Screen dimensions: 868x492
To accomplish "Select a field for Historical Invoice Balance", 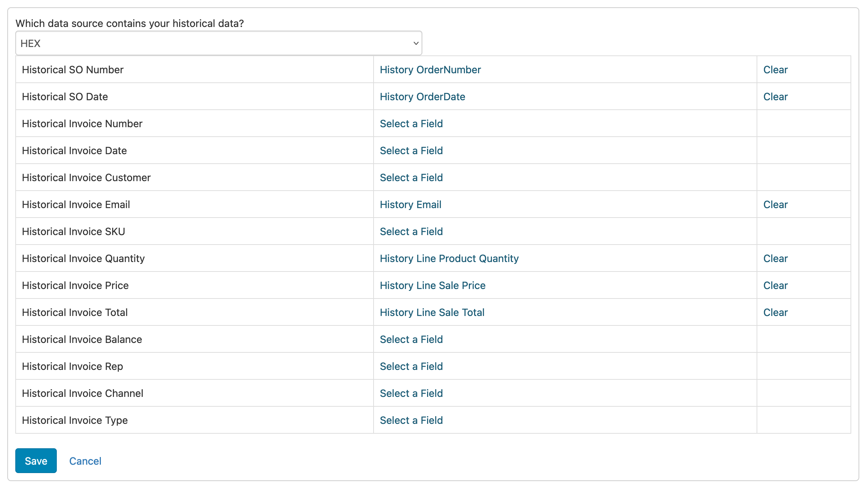I will (x=411, y=339).
